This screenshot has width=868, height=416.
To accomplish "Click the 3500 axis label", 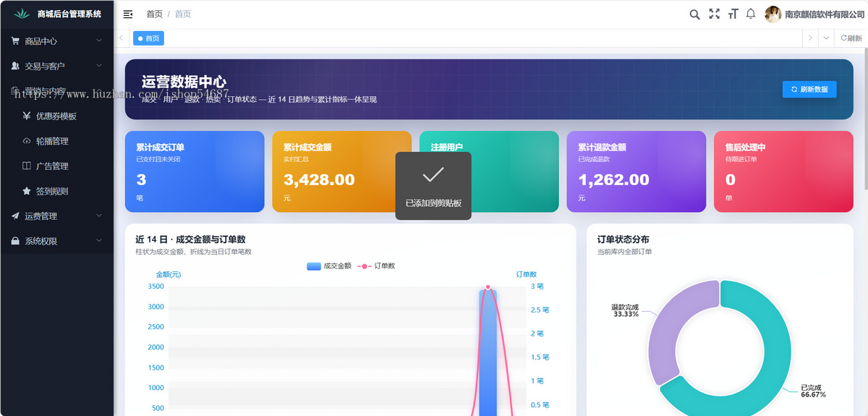I will tap(156, 286).
